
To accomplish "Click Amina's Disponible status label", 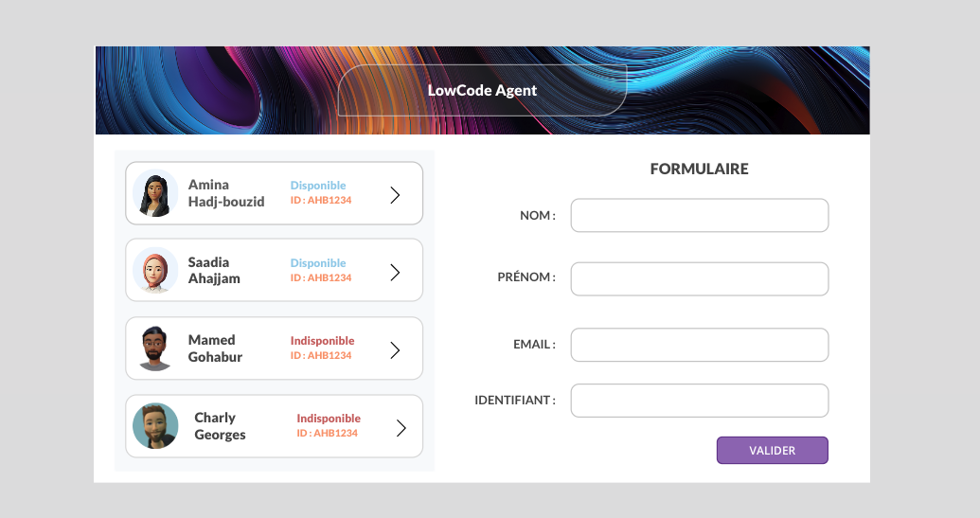I will (318, 186).
